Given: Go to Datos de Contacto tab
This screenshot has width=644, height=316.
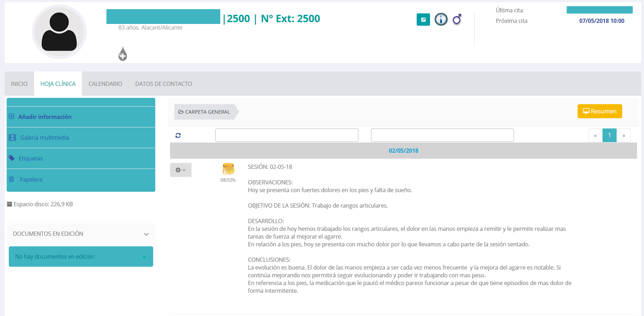Looking at the screenshot, I should click(x=163, y=84).
